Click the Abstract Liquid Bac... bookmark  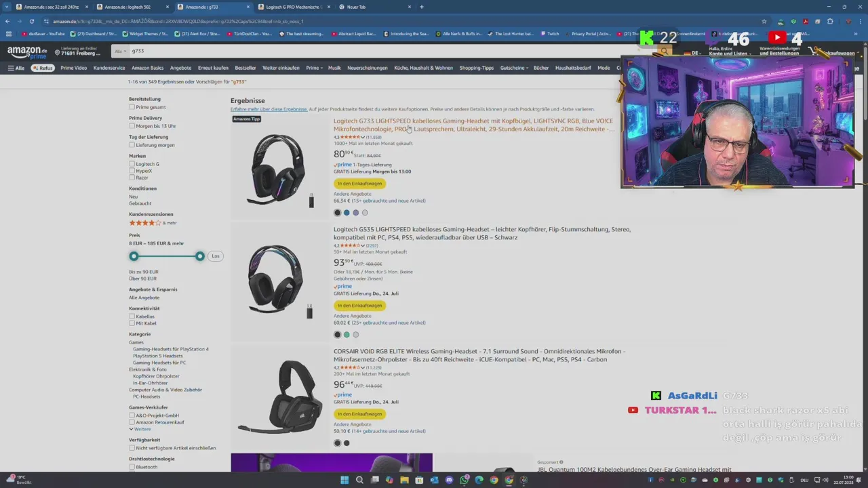tap(353, 33)
